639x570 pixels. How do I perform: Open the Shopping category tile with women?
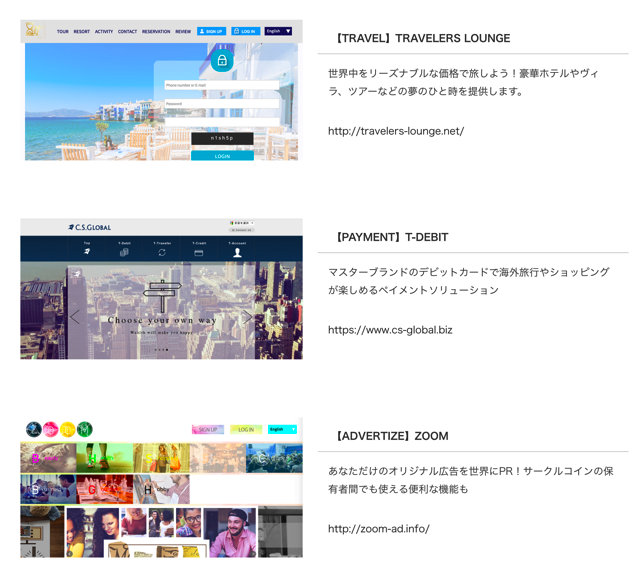[x=161, y=458]
